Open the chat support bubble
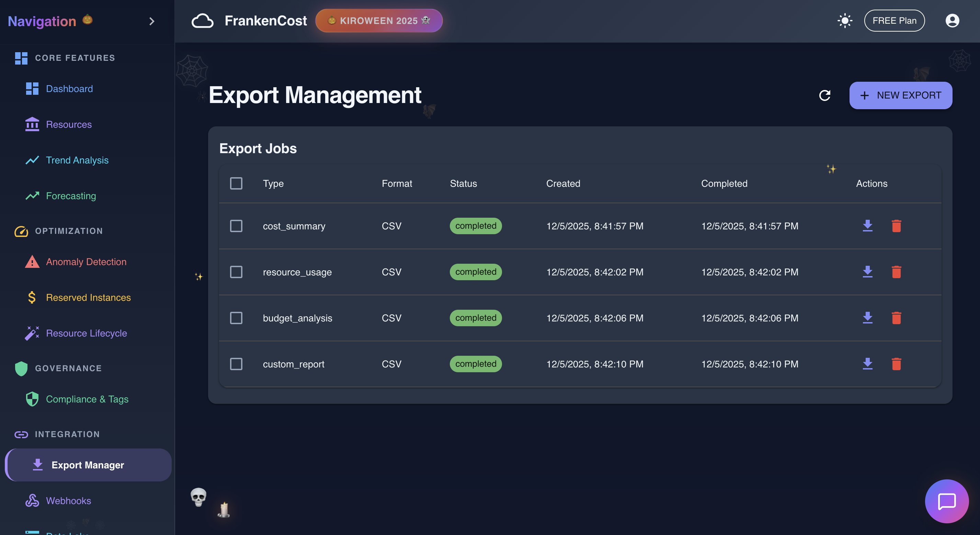 click(x=947, y=501)
